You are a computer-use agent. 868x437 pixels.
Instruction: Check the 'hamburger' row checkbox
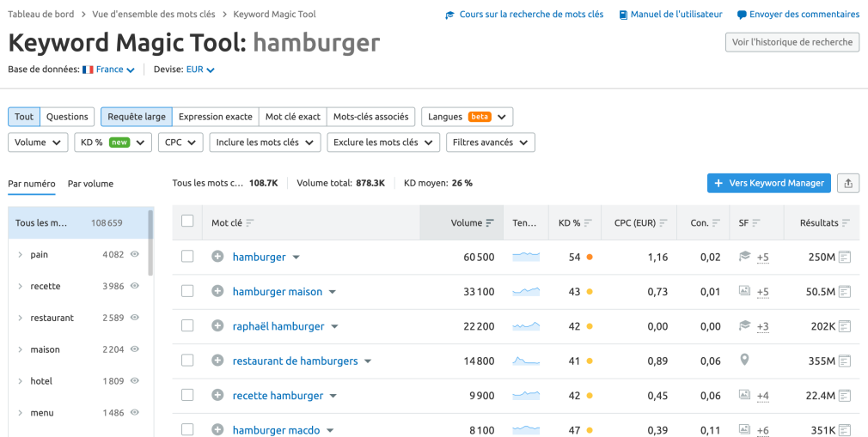[187, 256]
